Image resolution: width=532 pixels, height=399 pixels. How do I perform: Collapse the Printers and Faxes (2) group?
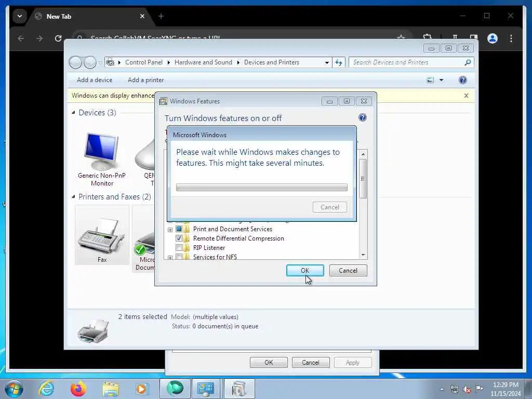click(73, 196)
